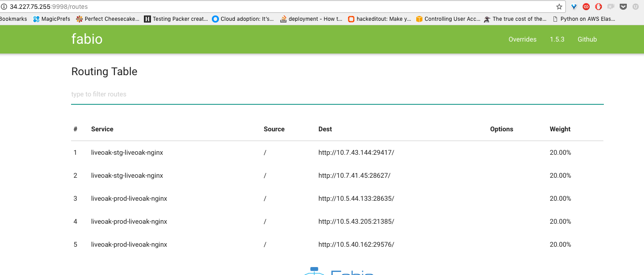
Task: Open the red Authy extension icon
Action: coord(586,7)
